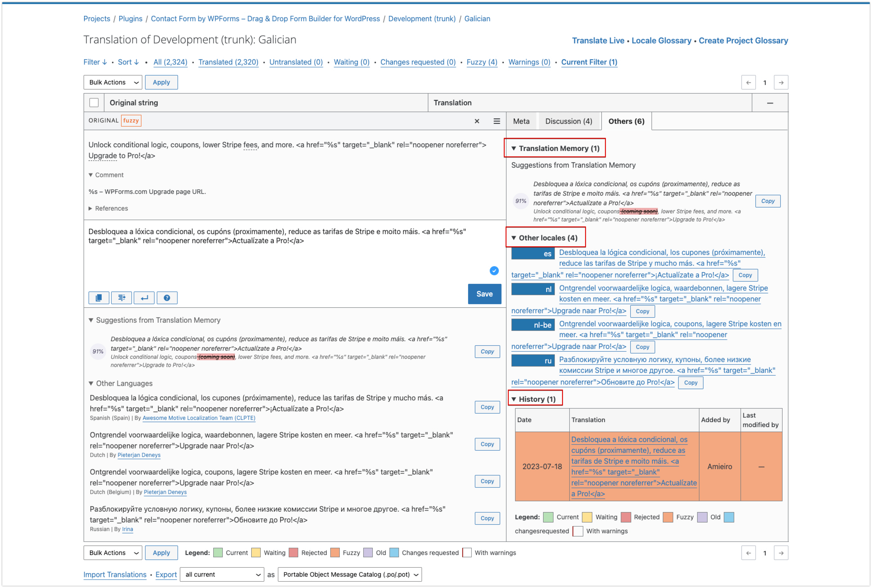872x588 pixels.
Task: Open the top Bulk Actions dropdown
Action: [113, 82]
